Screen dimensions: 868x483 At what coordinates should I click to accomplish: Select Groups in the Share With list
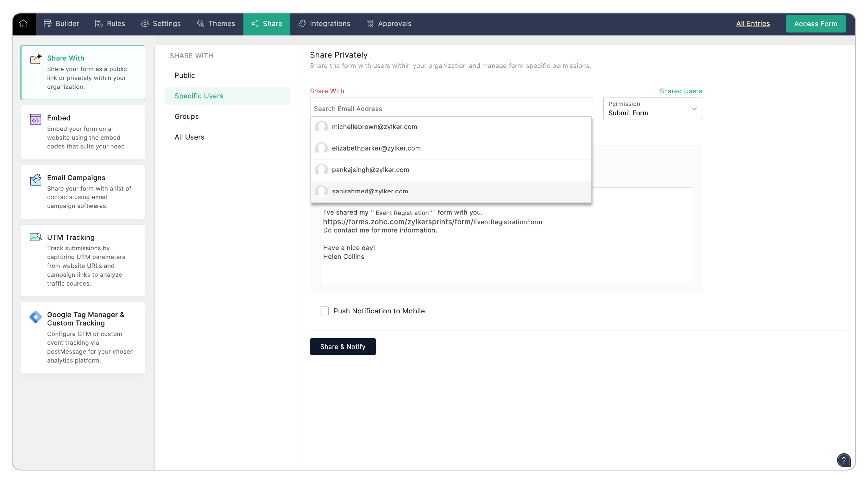coord(187,117)
